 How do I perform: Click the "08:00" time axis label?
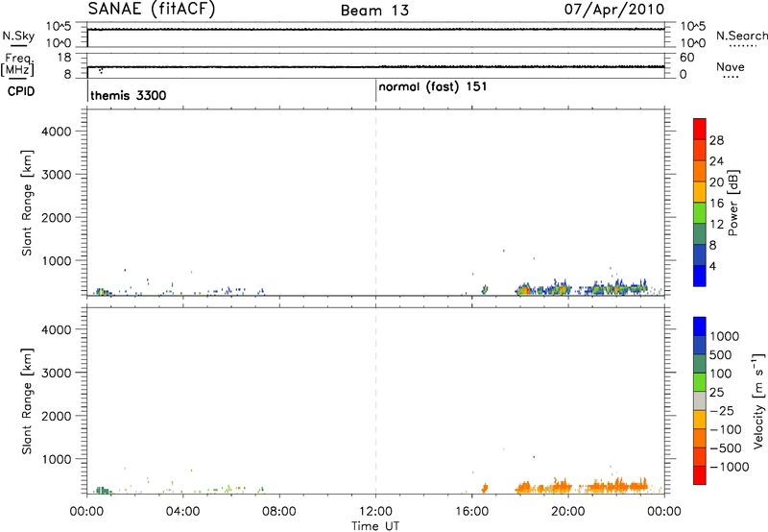click(x=279, y=512)
